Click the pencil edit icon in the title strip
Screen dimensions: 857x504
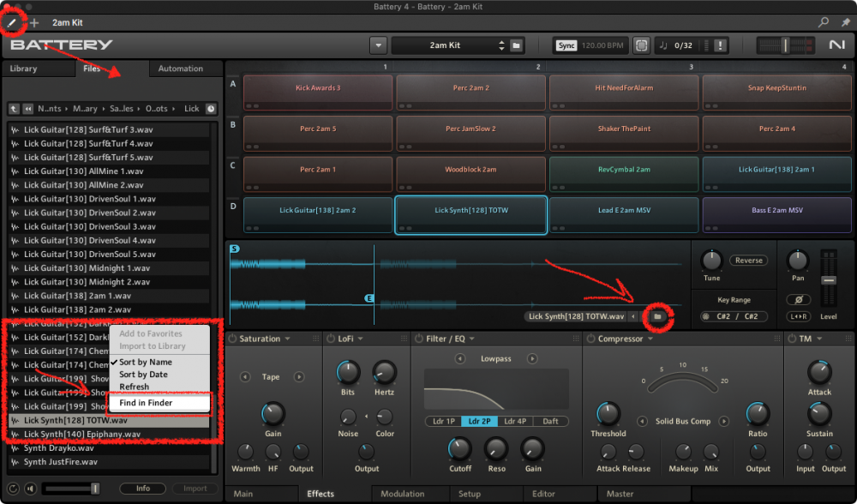[x=11, y=23]
